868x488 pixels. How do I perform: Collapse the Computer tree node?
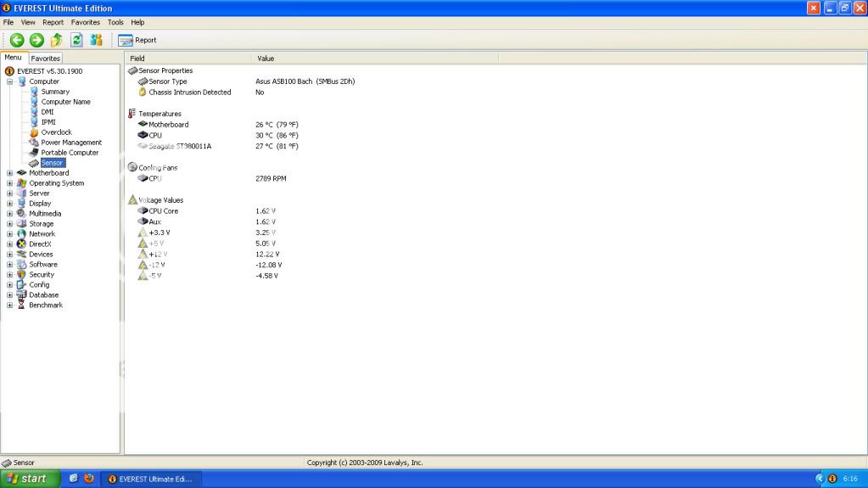click(9, 81)
